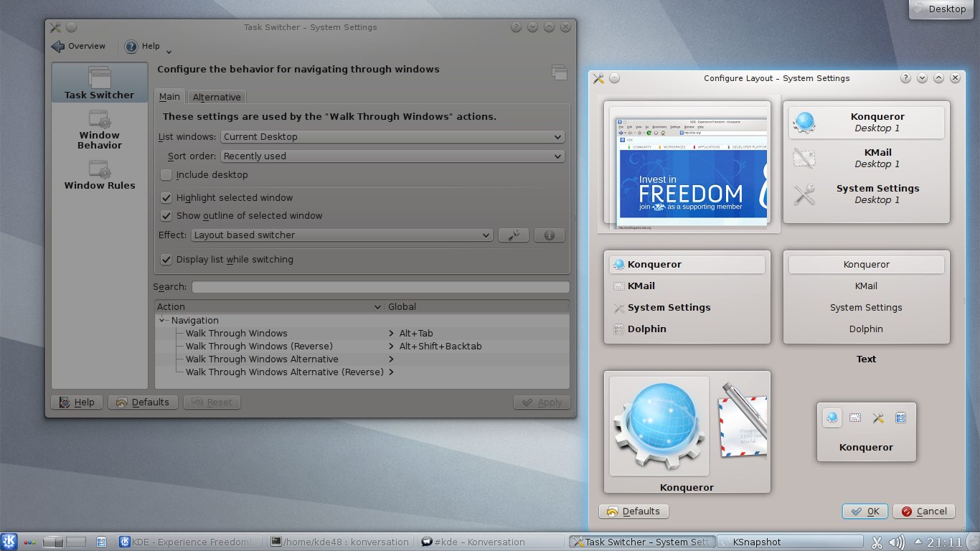Open the Klipper scissors tray icon
This screenshot has height=551, width=980.
click(877, 542)
